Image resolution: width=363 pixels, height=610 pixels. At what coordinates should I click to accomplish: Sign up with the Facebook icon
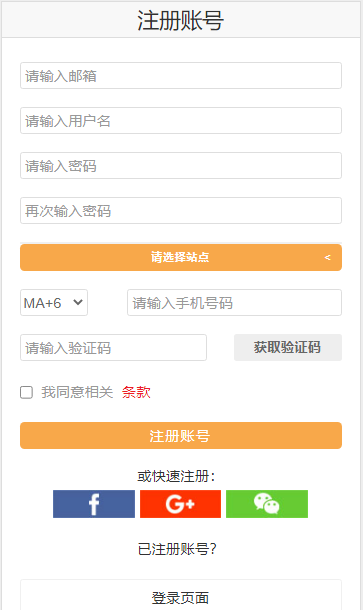94,504
